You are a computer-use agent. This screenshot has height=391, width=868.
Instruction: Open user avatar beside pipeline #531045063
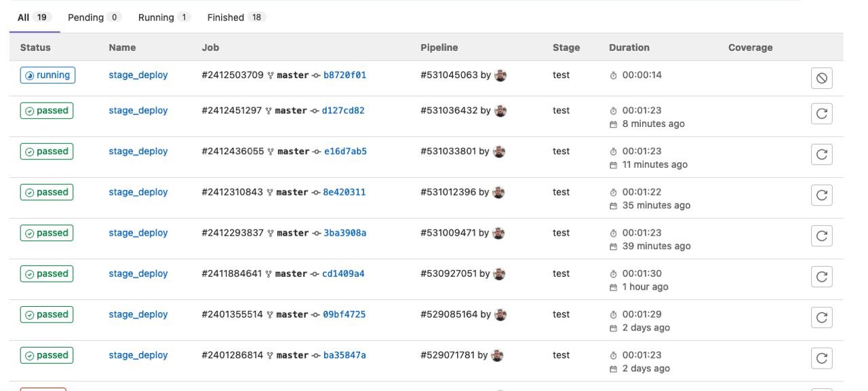coord(500,75)
